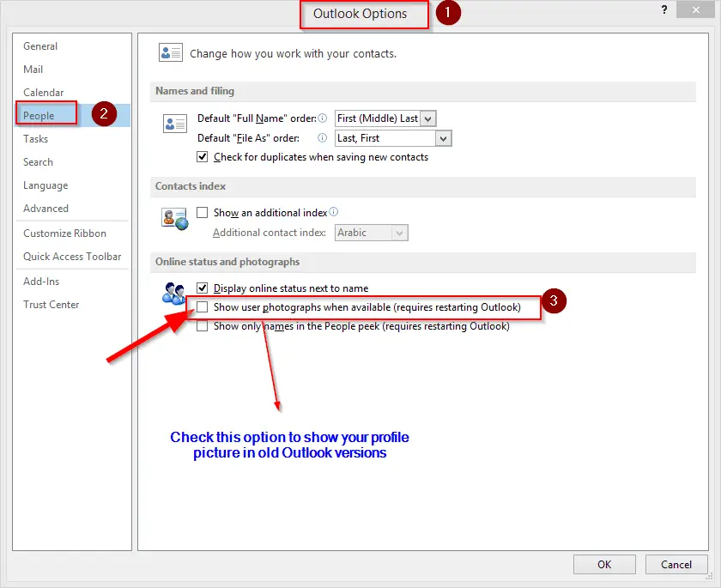Click info icon beside File As order
The width and height of the screenshot is (721, 588).
pos(323,138)
